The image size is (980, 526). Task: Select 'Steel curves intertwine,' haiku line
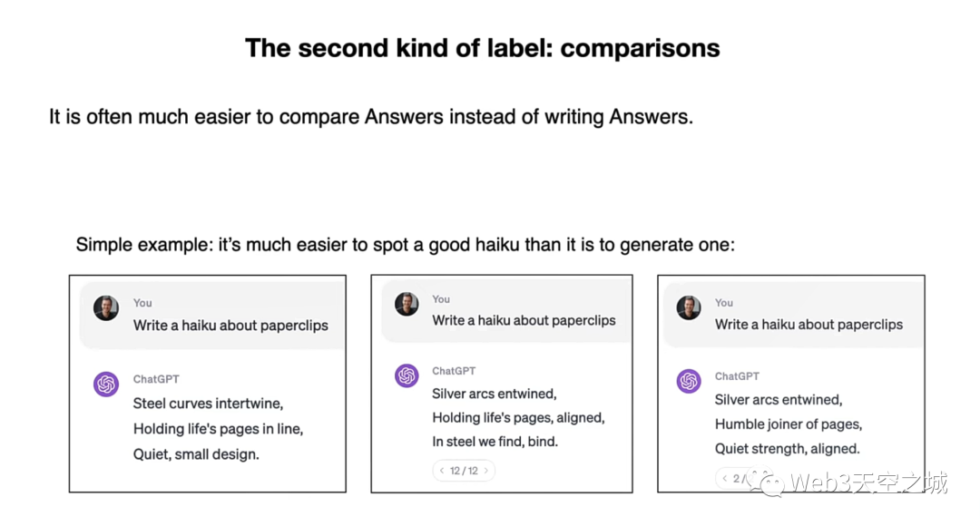[208, 404]
